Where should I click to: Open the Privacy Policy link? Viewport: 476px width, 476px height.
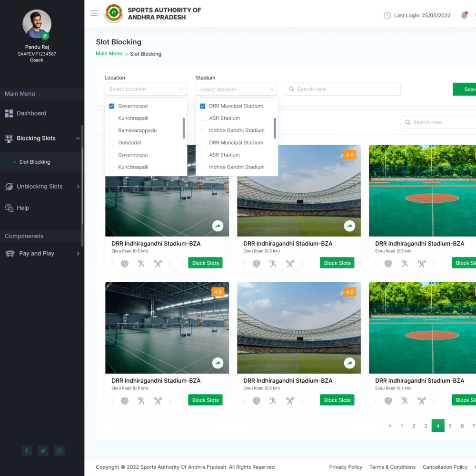(x=346, y=467)
